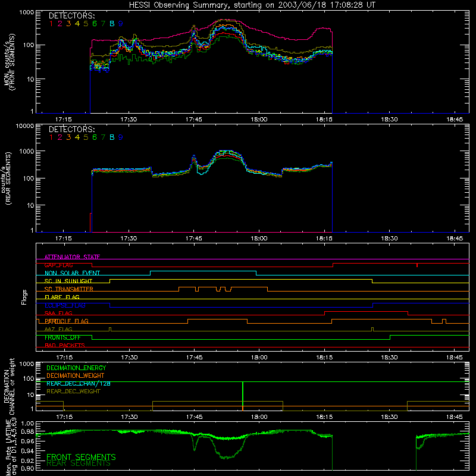
Task: Select the SAA_FLAG label
Action: click(58, 313)
